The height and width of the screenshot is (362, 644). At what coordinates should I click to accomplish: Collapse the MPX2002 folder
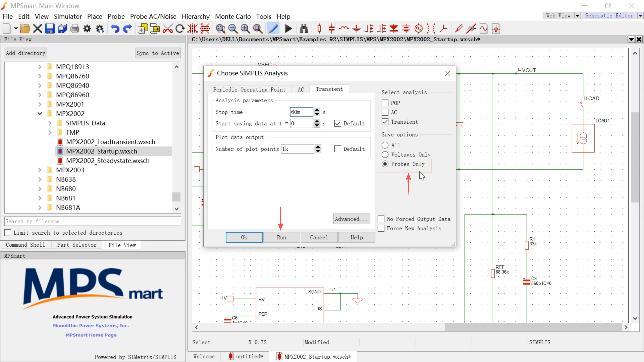point(40,114)
